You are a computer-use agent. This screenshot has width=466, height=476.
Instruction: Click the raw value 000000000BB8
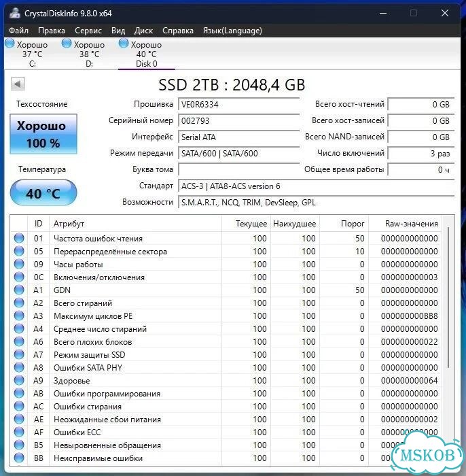point(410,316)
